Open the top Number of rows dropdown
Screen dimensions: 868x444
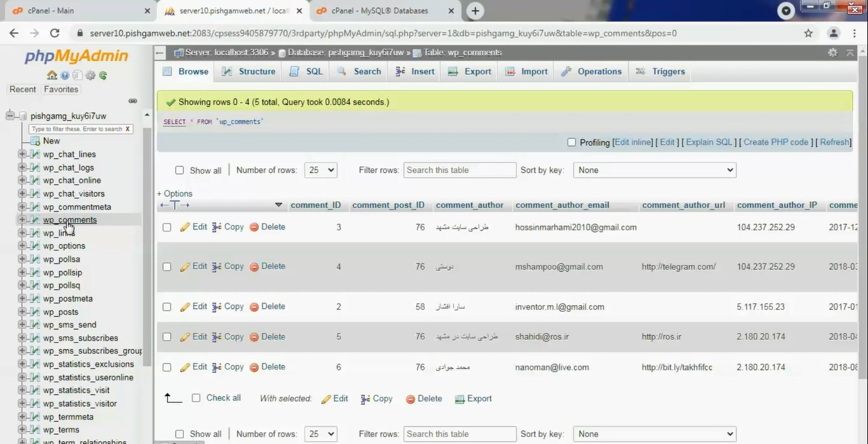(x=321, y=170)
